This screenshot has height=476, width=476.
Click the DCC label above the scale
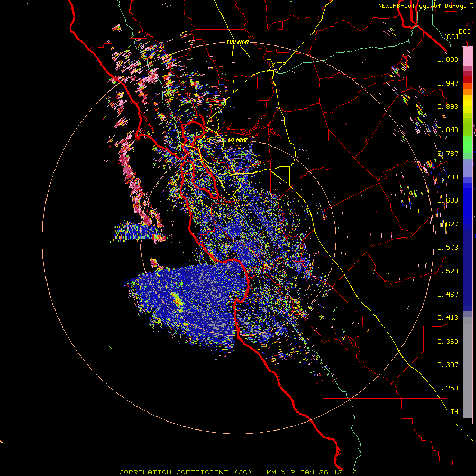(464, 32)
